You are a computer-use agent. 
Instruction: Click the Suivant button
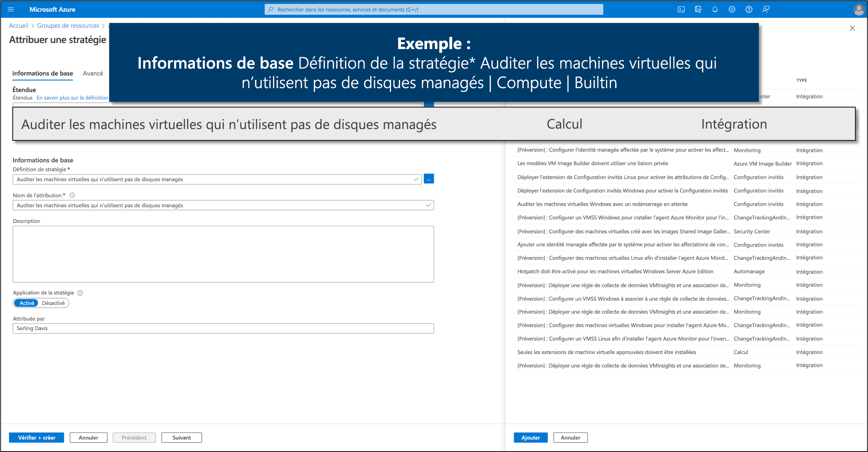click(181, 438)
